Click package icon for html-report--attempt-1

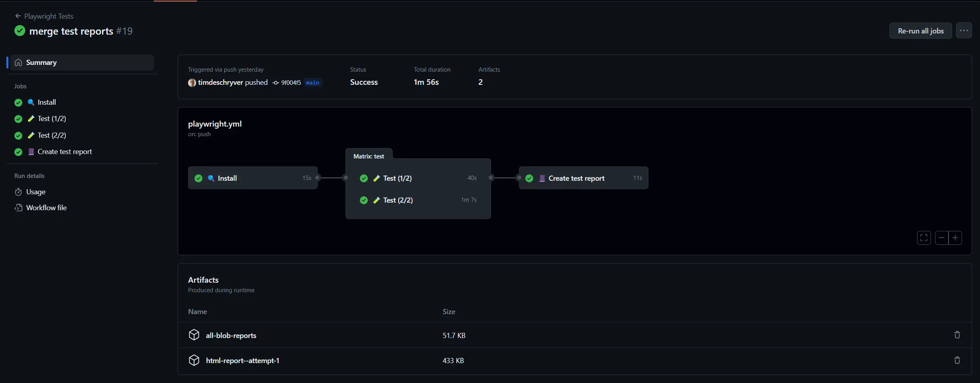194,360
